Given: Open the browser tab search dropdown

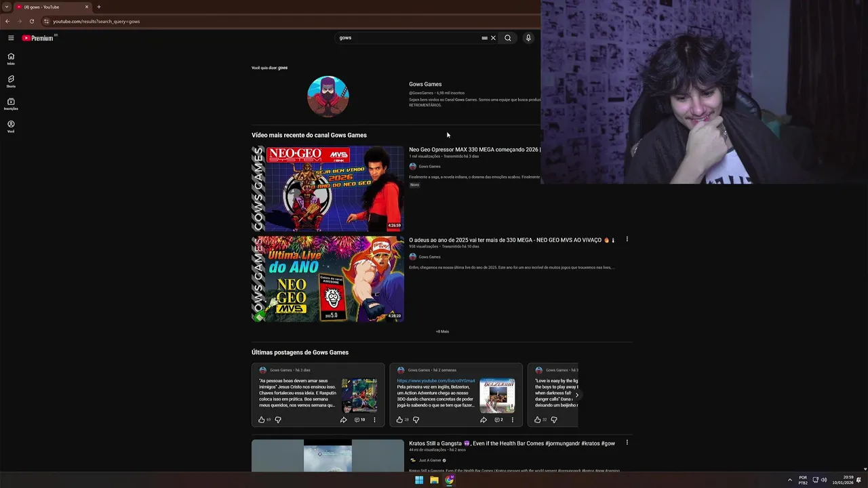Looking at the screenshot, I should click(x=6, y=7).
